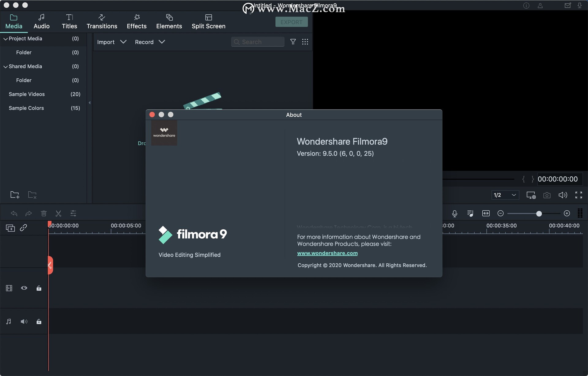This screenshot has width=588, height=376.
Task: Click the 00:00:05:00 ruler mark
Action: 126,226
